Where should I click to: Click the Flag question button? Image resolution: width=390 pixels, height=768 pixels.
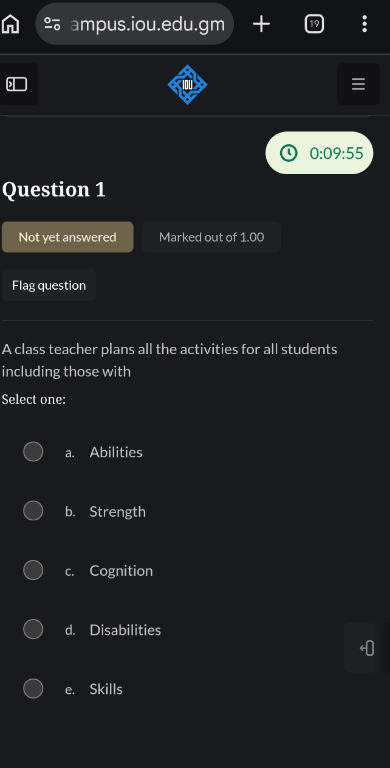click(x=49, y=285)
